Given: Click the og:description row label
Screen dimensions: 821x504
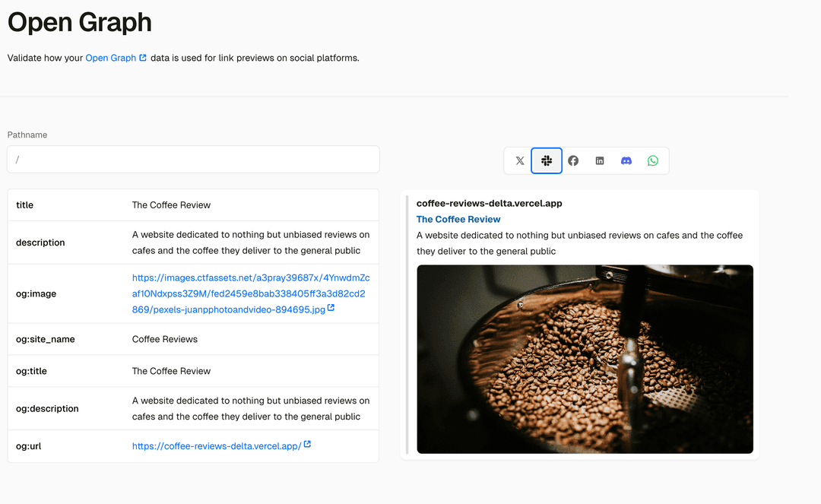Looking at the screenshot, I should [47, 408].
